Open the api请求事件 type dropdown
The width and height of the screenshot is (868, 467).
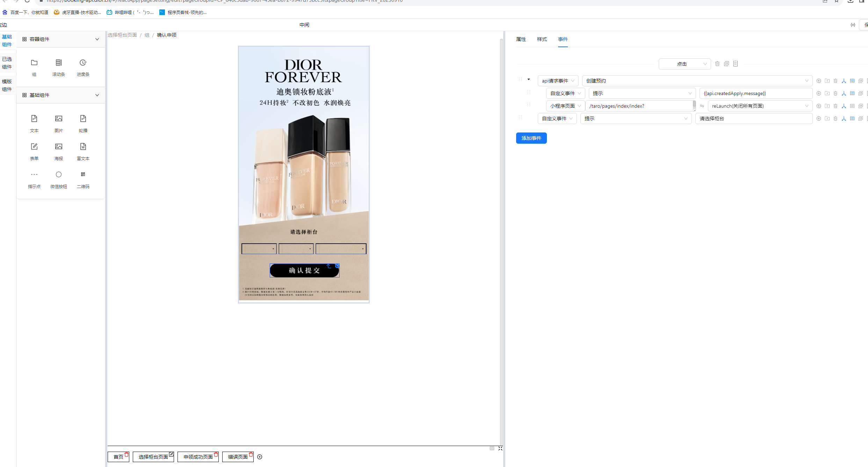tap(558, 81)
